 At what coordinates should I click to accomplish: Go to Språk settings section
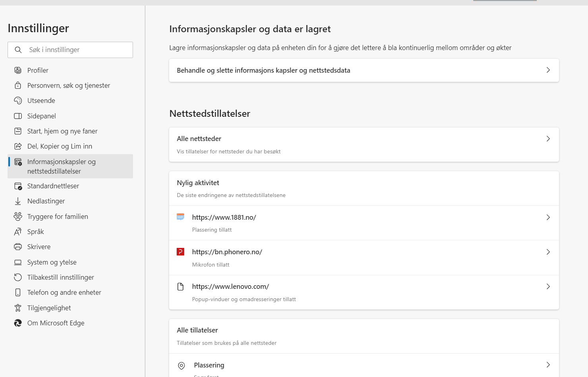pyautogui.click(x=36, y=232)
